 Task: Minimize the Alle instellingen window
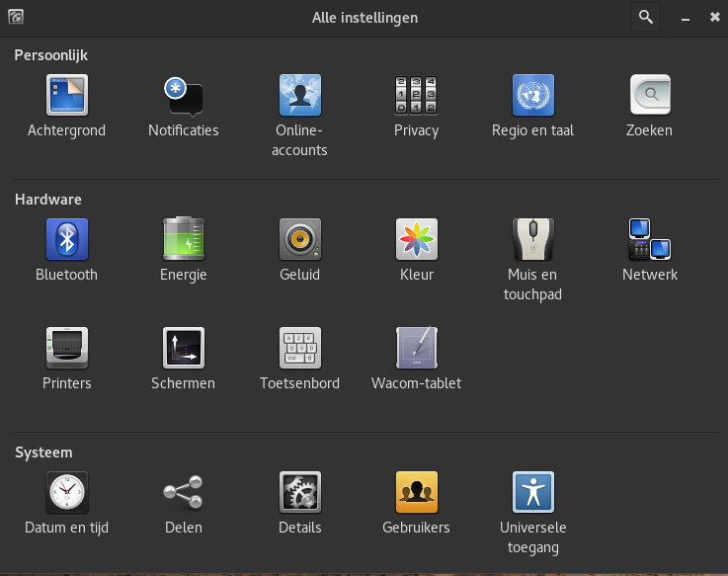686,18
